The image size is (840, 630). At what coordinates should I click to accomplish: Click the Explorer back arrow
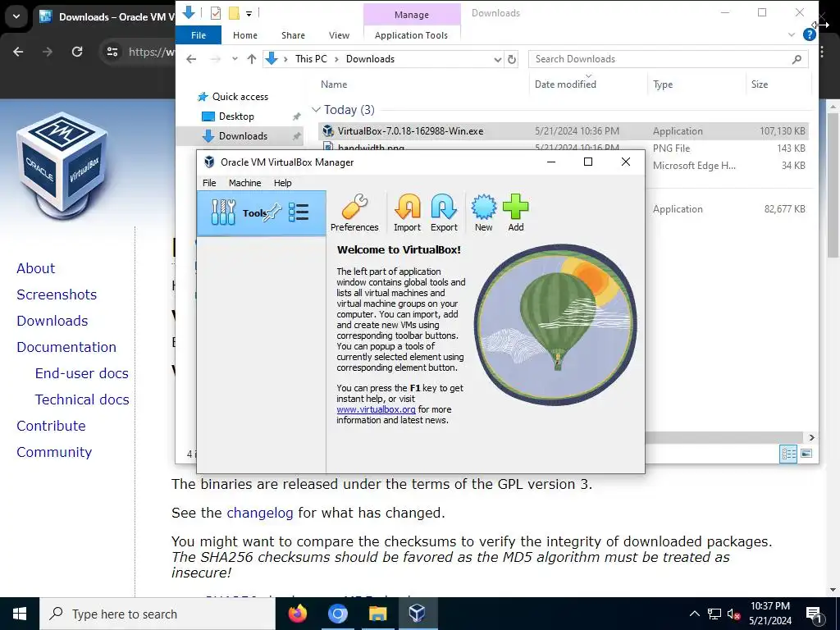[x=191, y=59]
